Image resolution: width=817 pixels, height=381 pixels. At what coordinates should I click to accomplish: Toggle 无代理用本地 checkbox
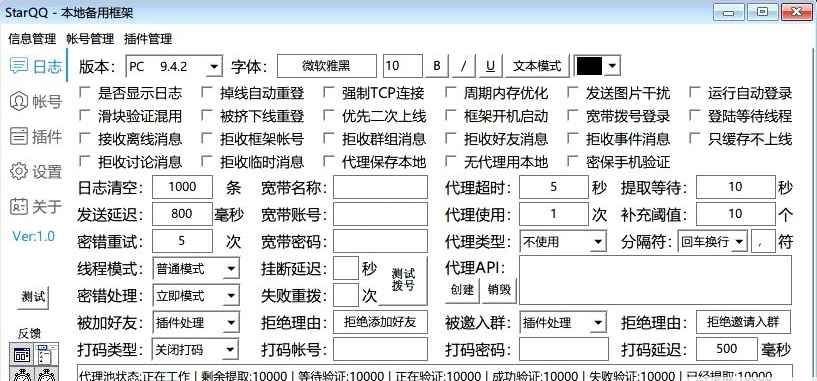450,162
